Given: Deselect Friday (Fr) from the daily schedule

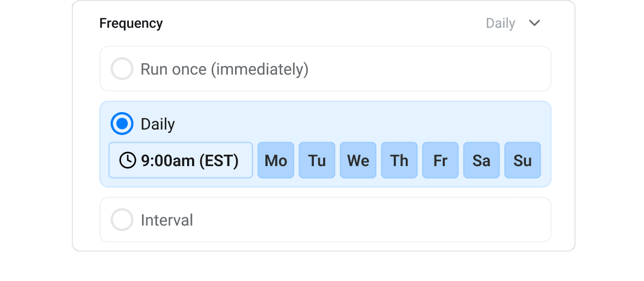Looking at the screenshot, I should 440,161.
